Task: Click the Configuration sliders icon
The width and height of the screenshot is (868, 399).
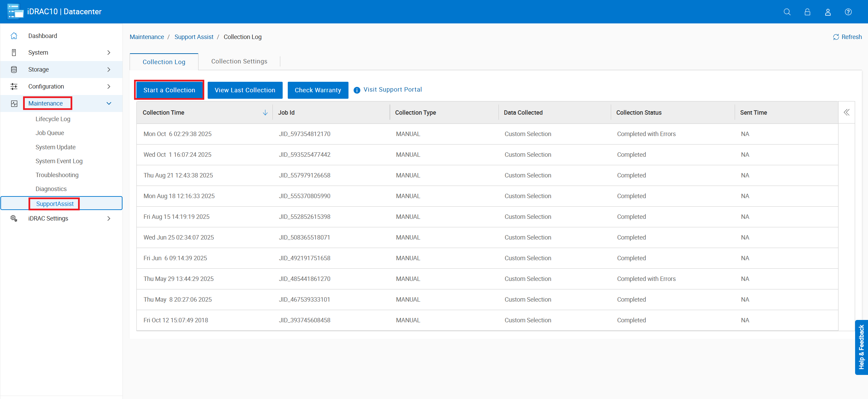Action: click(x=14, y=86)
